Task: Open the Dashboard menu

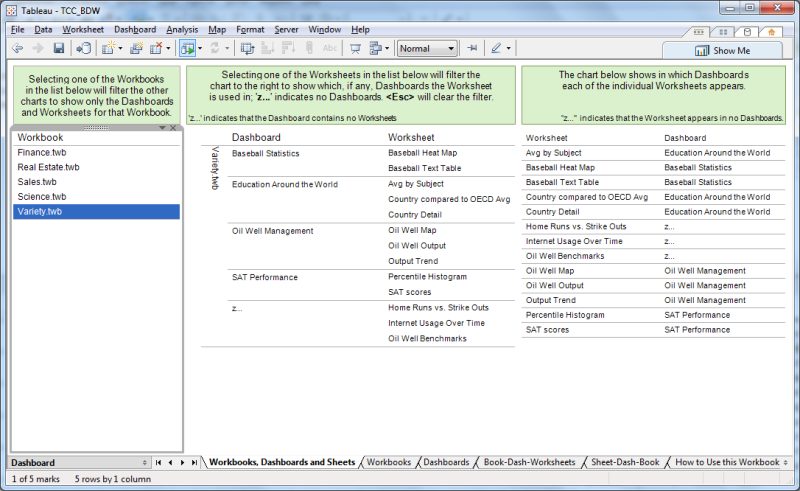Action: pos(135,30)
